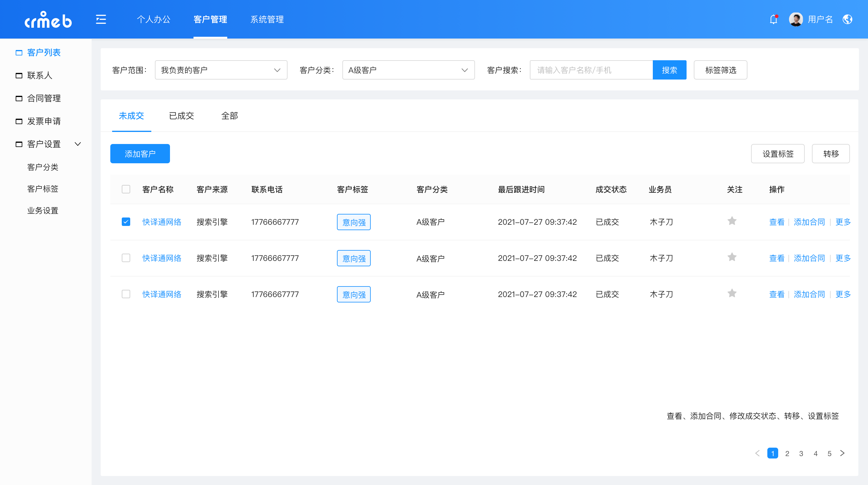Click the 客户设置 sidebar icon
868x485 pixels.
click(x=19, y=144)
